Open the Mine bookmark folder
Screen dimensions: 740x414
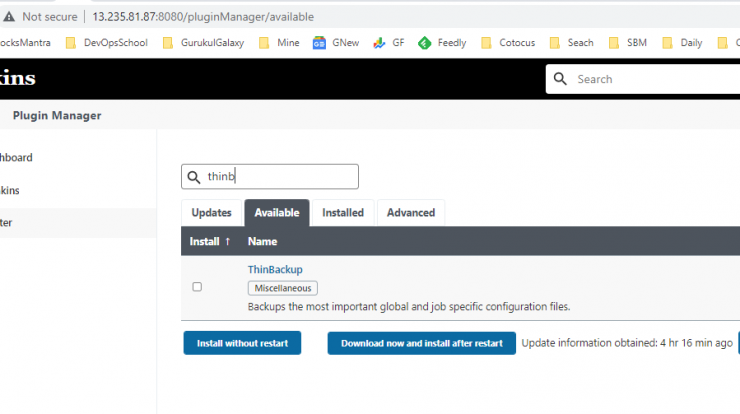coord(279,43)
